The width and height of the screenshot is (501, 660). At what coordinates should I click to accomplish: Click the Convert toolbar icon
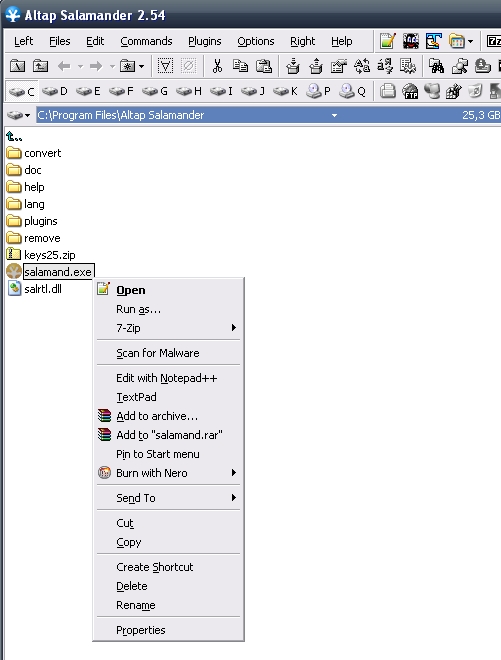coord(385,66)
